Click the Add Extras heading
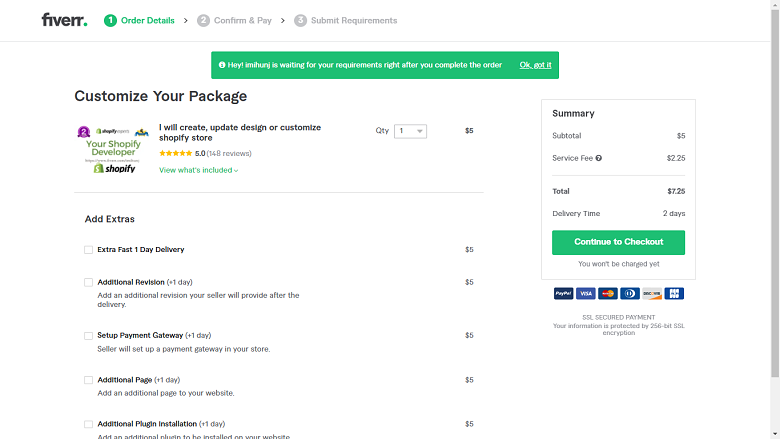Viewport: 780px width, 439px height. (109, 219)
